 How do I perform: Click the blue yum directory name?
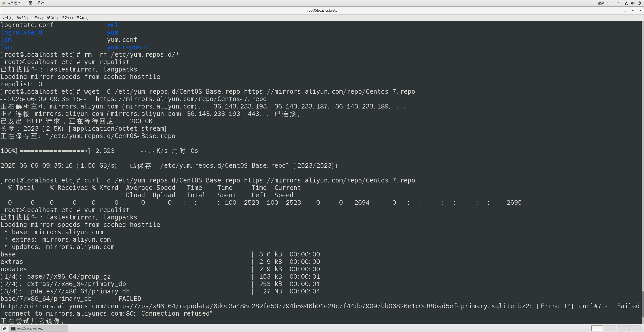click(x=113, y=32)
